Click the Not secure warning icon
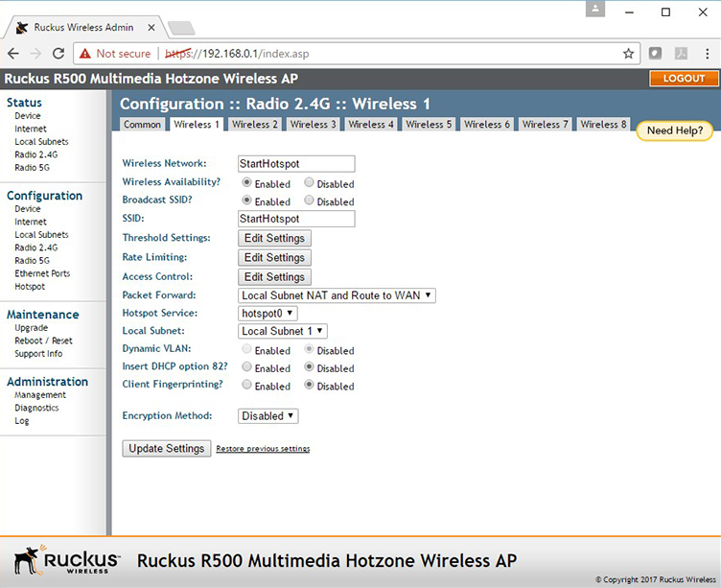721x588 pixels. point(85,54)
